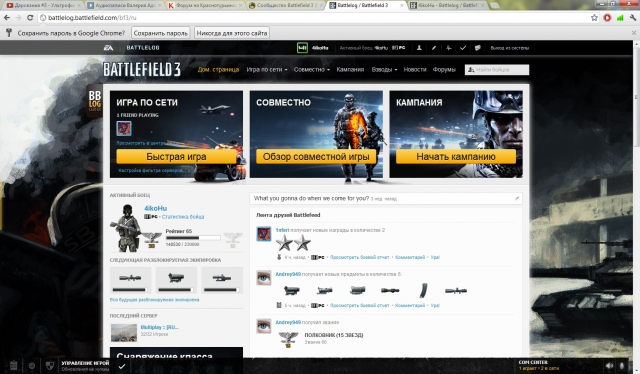Expand the Совместно dropdown menu
Viewport: 640px width, 374px height.
pos(311,69)
